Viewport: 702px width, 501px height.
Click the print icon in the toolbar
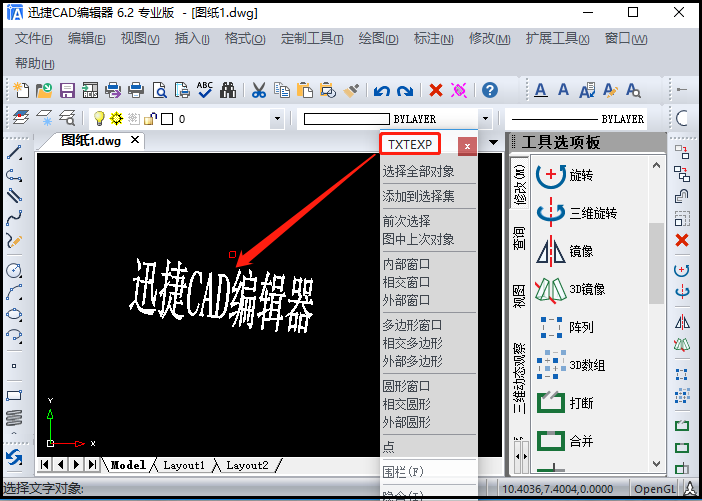coord(136,90)
